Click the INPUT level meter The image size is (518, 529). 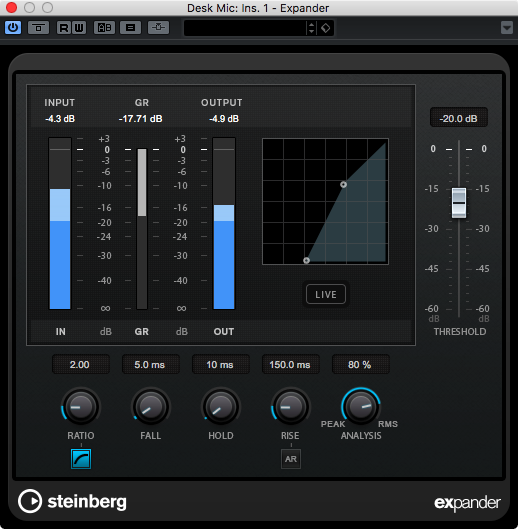coord(60,223)
